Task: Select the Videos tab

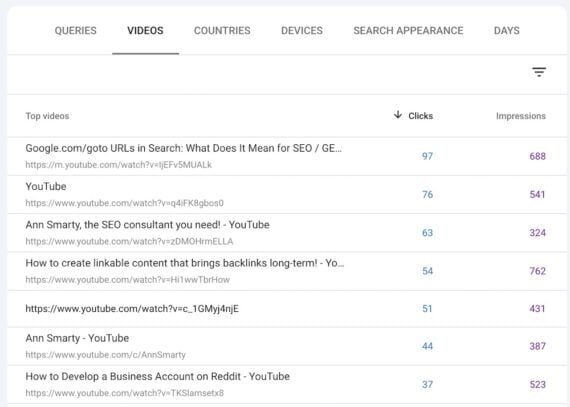Action: pyautogui.click(x=145, y=31)
